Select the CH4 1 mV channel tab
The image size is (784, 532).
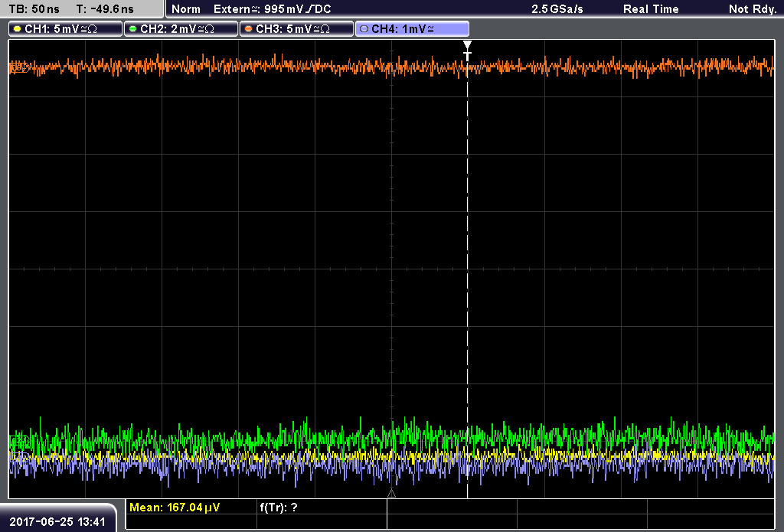412,29
